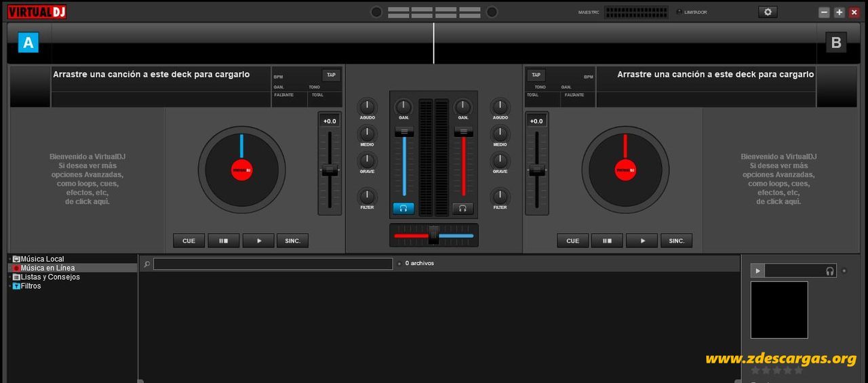Click the Maestro master level meter

(x=636, y=12)
